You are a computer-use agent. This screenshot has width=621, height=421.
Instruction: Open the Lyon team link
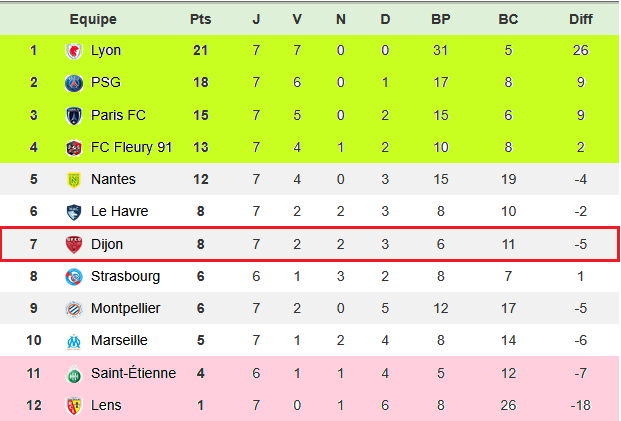point(106,51)
